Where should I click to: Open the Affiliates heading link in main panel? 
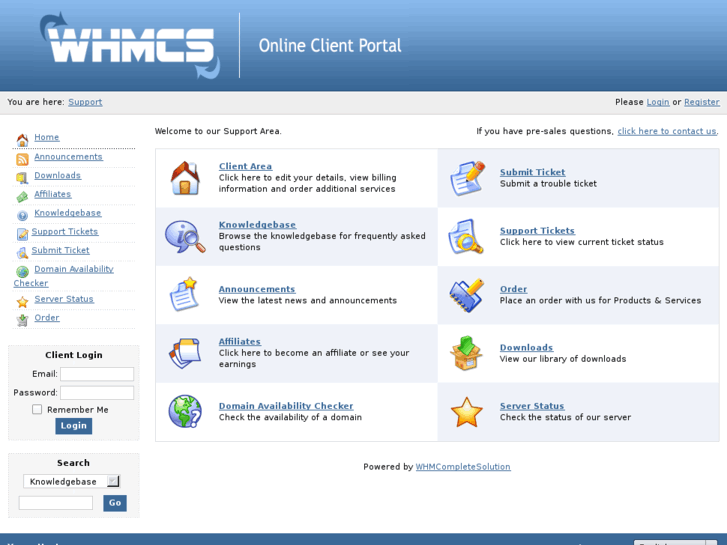point(240,341)
